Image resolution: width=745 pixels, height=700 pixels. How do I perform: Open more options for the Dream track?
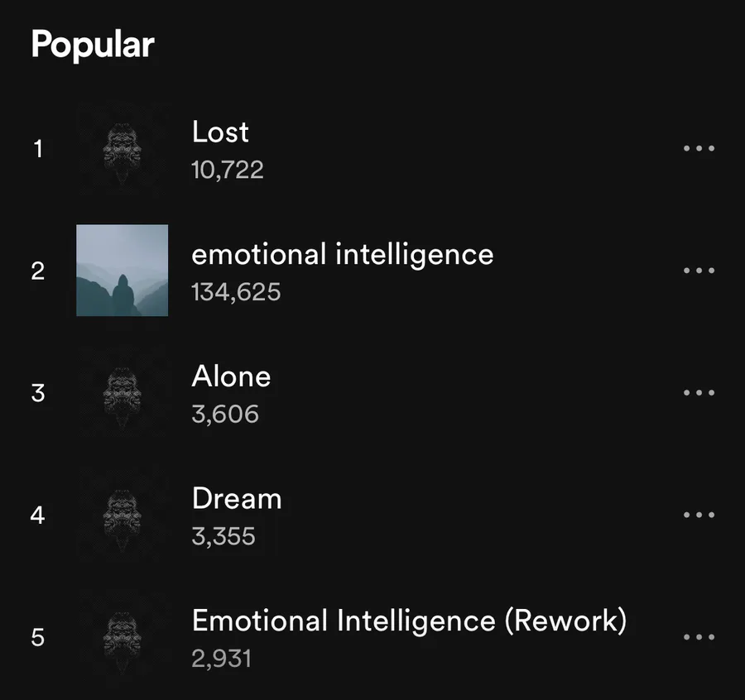699,515
